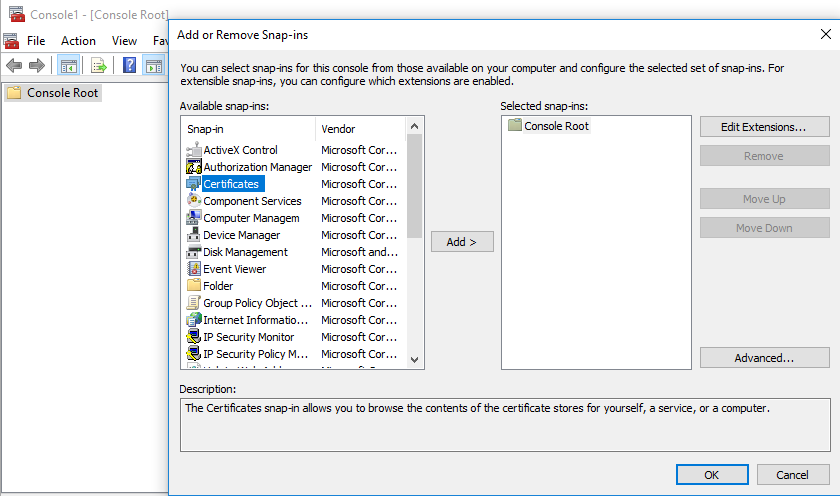Click the snap-in list scrollbar thumb
This screenshot has height=496, width=840.
[414, 186]
